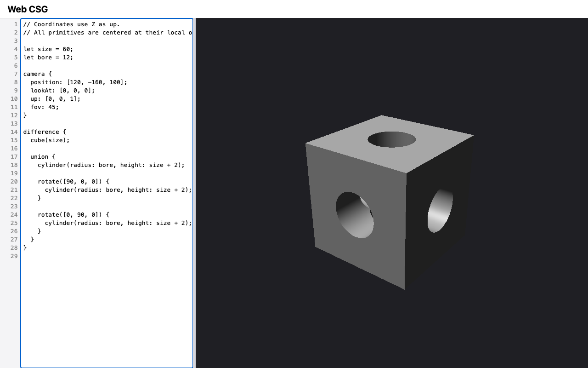The width and height of the screenshot is (588, 368).
Task: Click the bore hole on cube's dark right face
Action: click(440, 210)
